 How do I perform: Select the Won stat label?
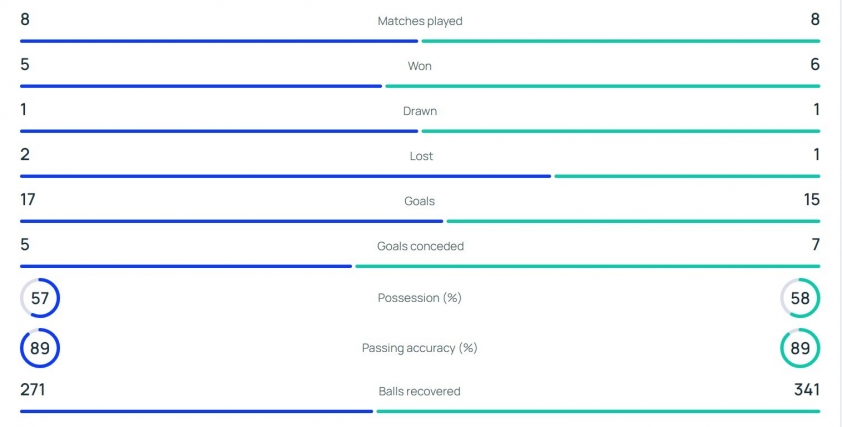(420, 66)
